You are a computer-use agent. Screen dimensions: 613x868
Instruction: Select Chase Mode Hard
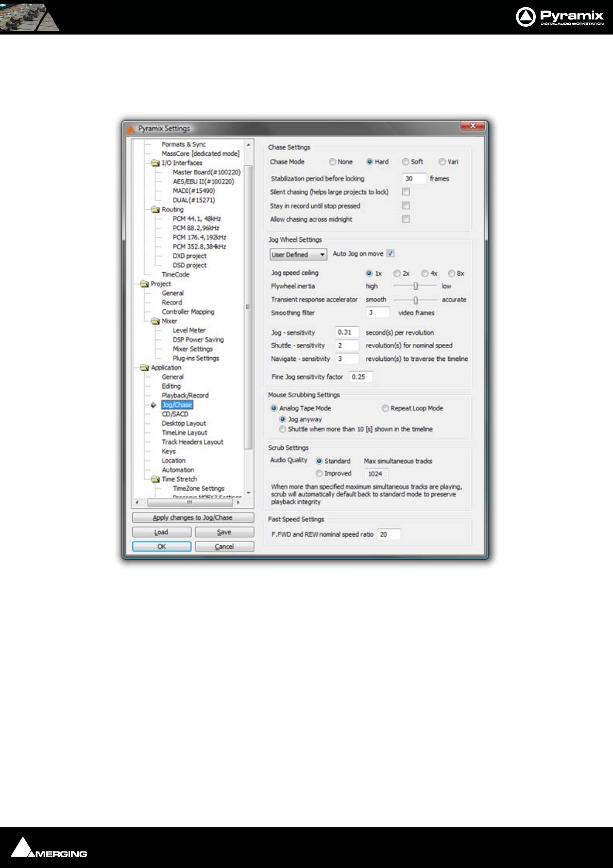(369, 162)
